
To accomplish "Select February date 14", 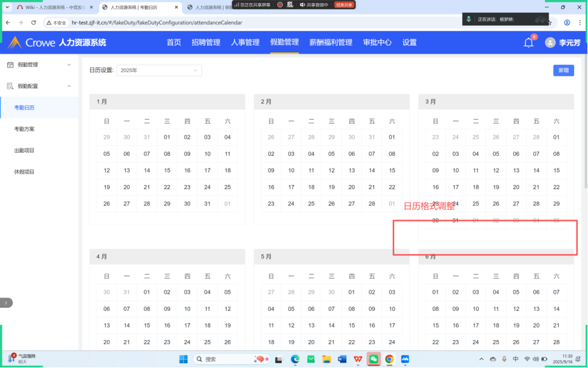I will point(372,170).
